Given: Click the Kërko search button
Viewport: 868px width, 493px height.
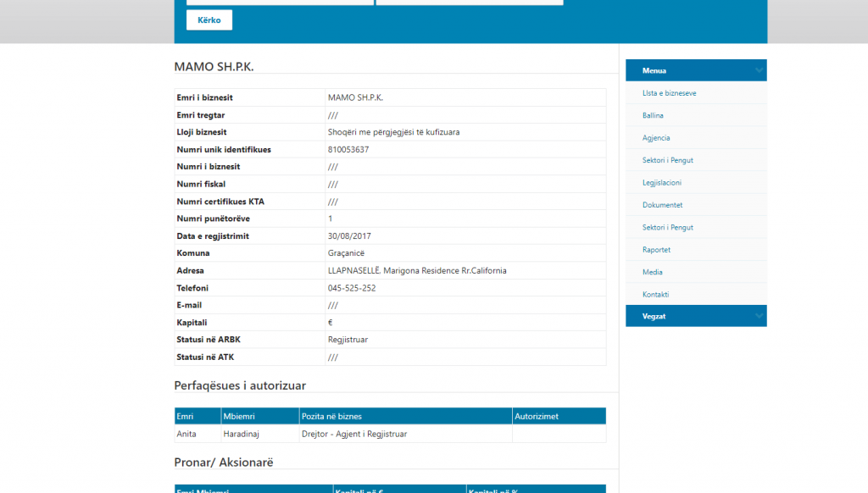Looking at the screenshot, I should point(209,20).
